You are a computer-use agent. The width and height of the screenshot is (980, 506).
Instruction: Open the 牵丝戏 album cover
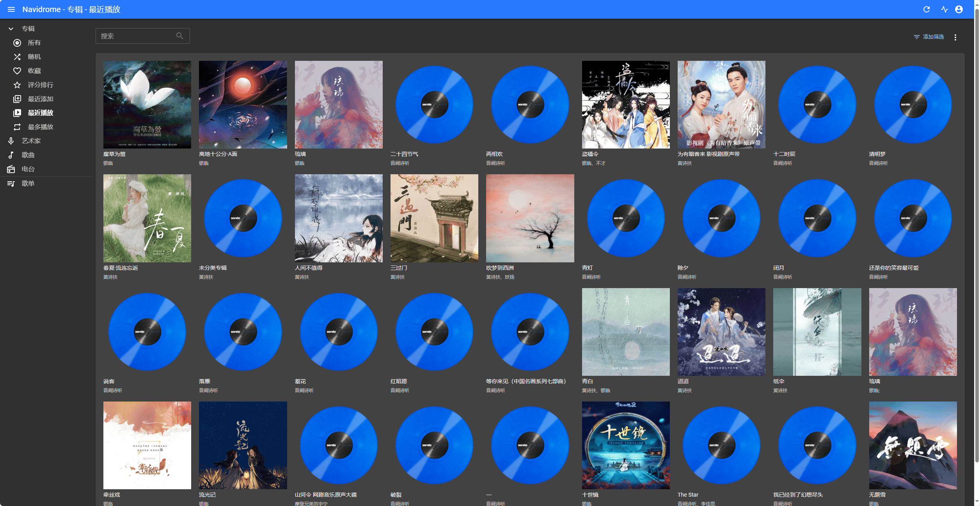tap(147, 445)
